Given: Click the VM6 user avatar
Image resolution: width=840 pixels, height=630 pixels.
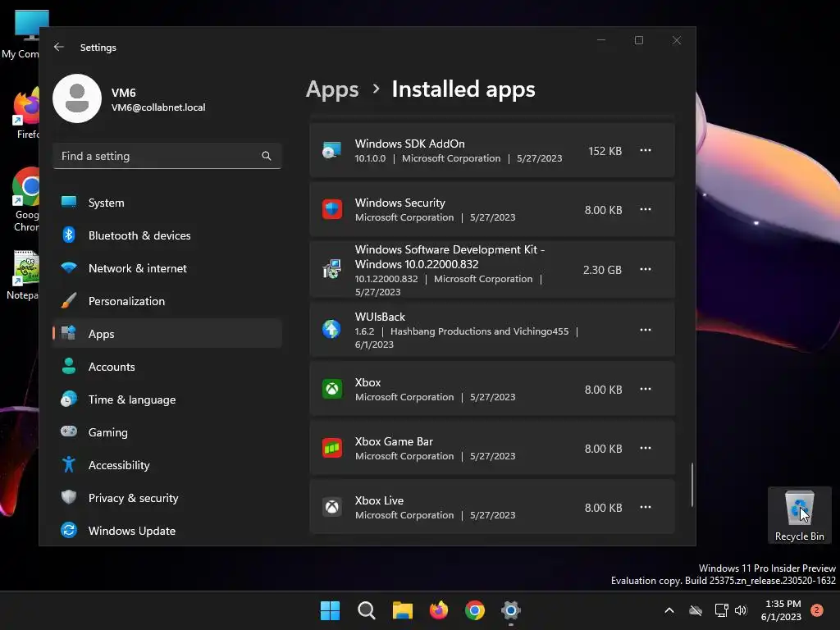Looking at the screenshot, I should 77,98.
